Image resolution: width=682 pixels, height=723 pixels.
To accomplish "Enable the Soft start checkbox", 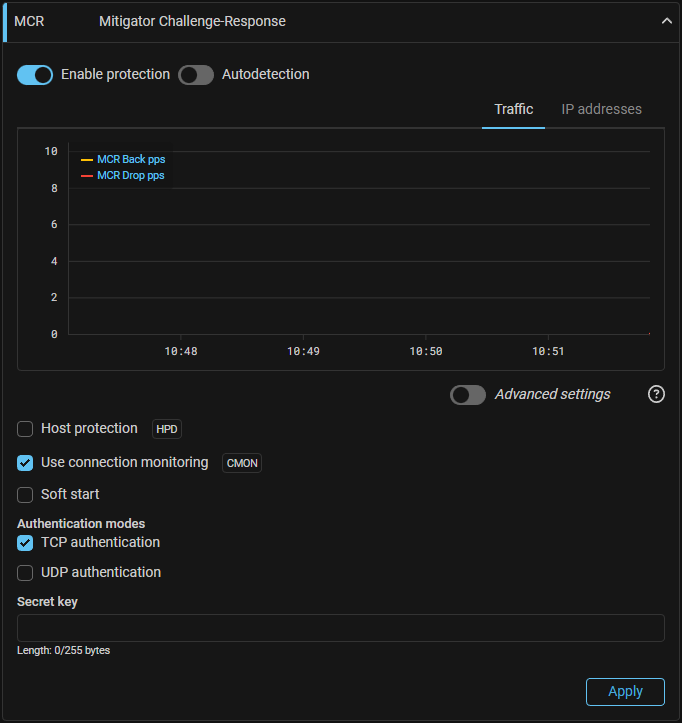I will click(x=26, y=495).
